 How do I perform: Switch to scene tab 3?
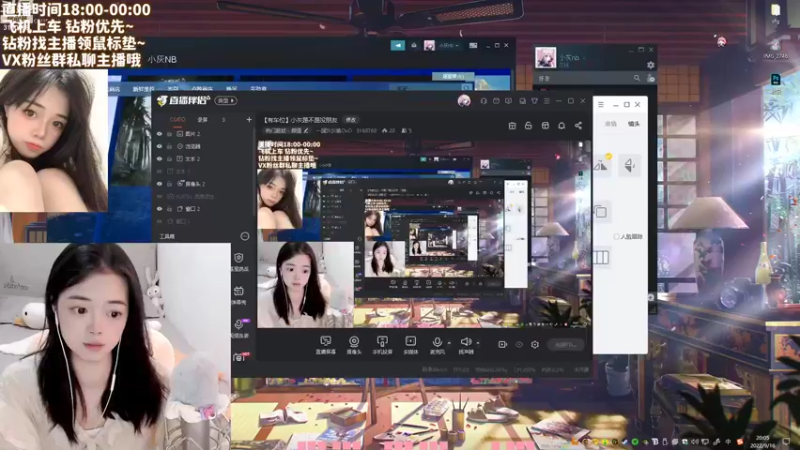tap(223, 120)
